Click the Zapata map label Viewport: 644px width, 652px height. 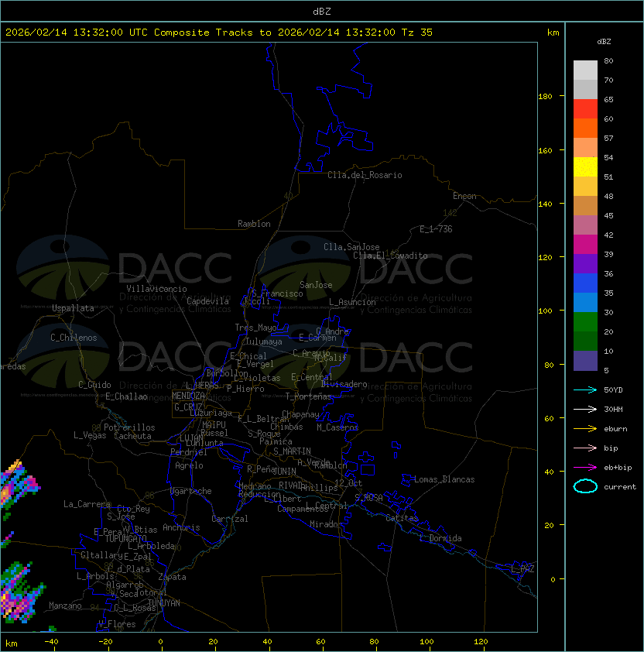click(x=172, y=577)
